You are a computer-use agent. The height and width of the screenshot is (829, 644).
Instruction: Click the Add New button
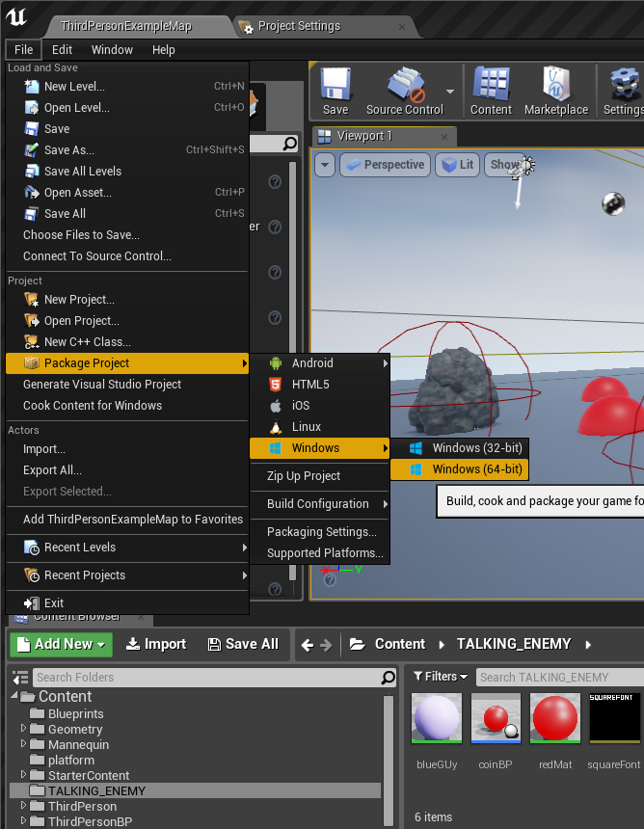tap(62, 644)
